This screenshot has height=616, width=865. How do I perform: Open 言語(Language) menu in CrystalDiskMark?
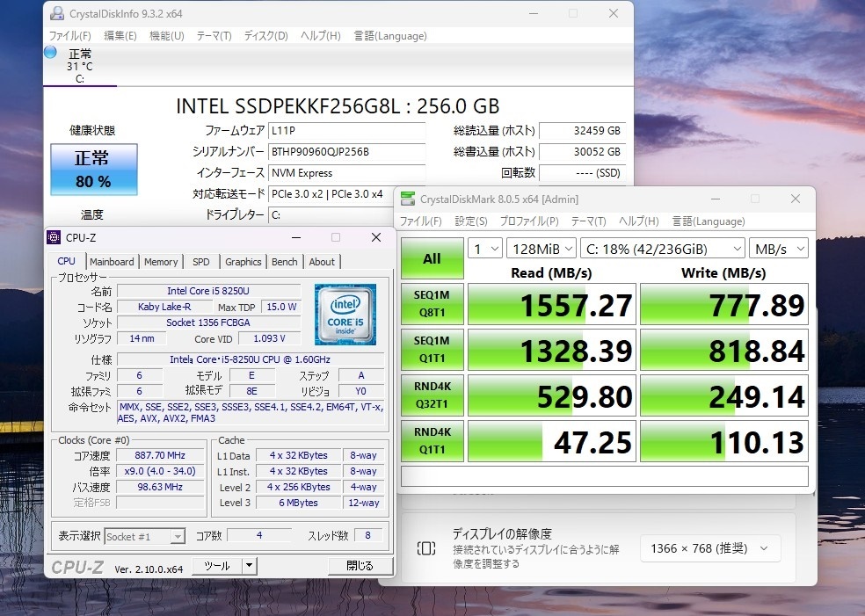[709, 221]
